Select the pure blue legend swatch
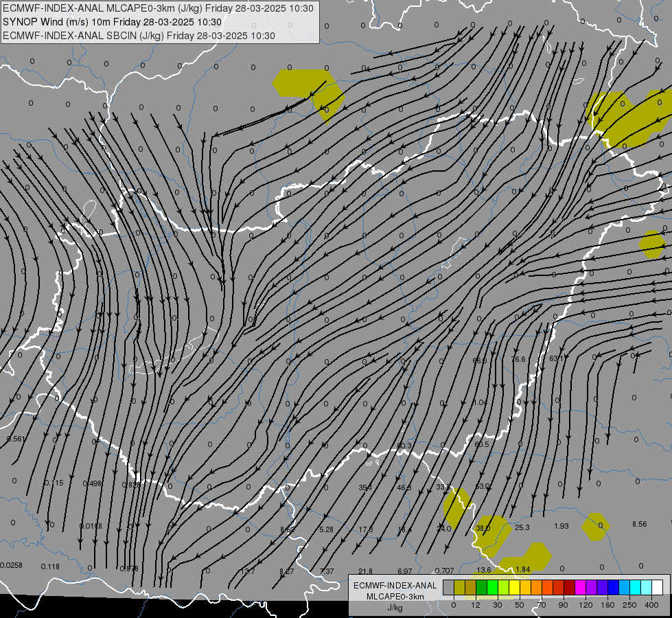Viewport: 672px width, 618px height. tap(613, 588)
